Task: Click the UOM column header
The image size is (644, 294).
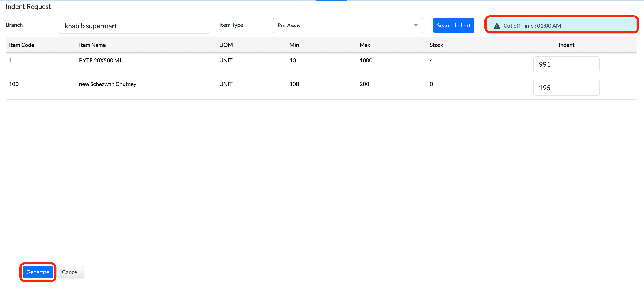Action: point(226,45)
